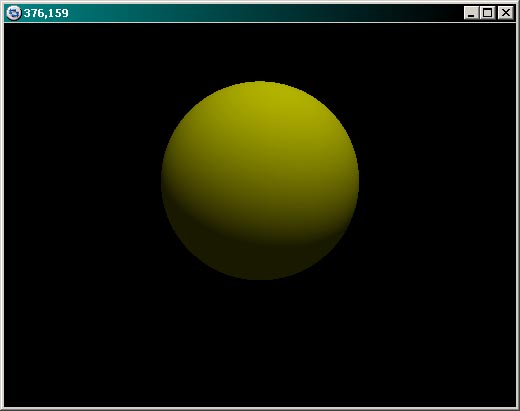Click the bottom-left corner of black canvas
The height and width of the screenshot is (411, 520).
(6, 405)
